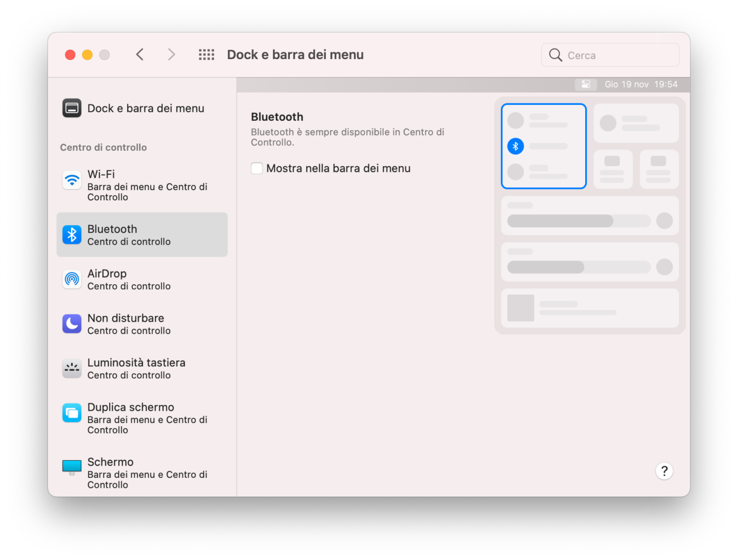The height and width of the screenshot is (560, 738).
Task: Click the Non disturbare moon icon
Action: click(72, 324)
